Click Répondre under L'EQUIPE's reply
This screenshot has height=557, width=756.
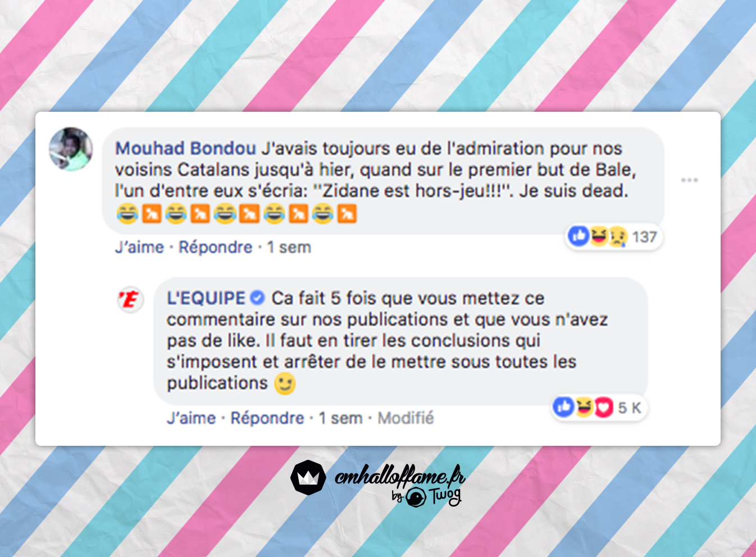[267, 418]
